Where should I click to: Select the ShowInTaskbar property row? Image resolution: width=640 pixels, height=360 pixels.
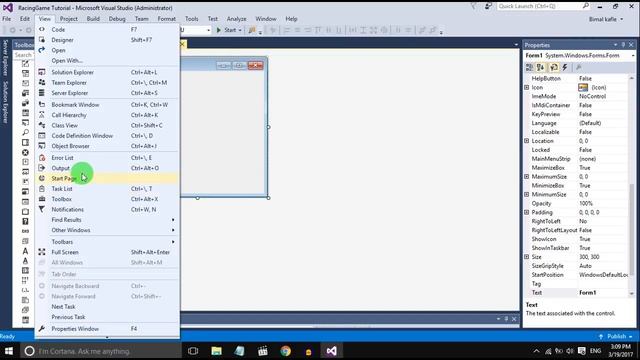pyautogui.click(x=576, y=248)
